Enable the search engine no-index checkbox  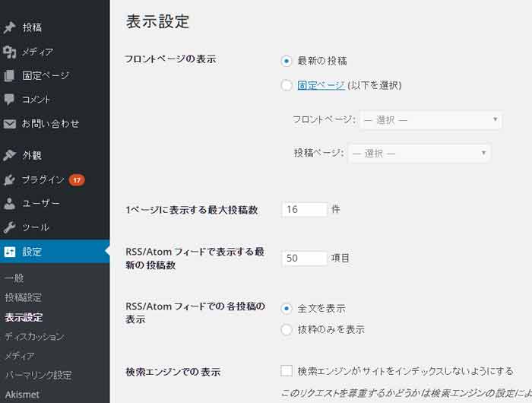point(287,371)
